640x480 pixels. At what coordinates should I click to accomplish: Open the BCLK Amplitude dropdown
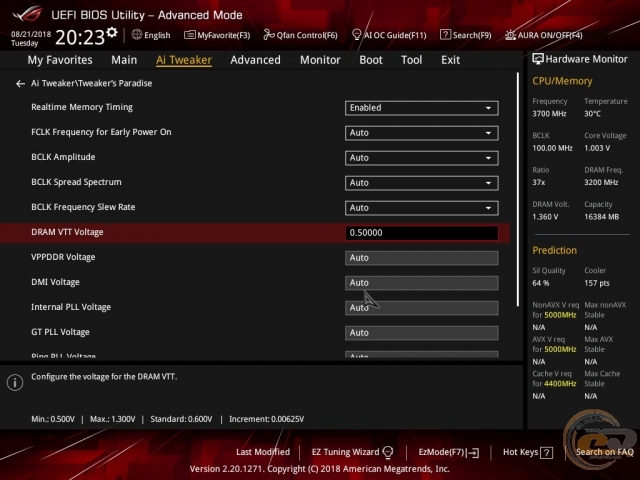click(422, 158)
